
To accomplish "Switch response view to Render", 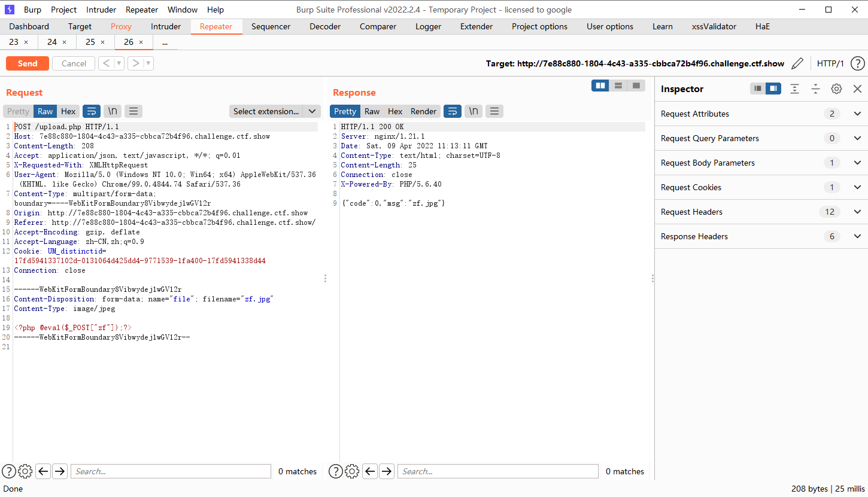I will [x=423, y=111].
